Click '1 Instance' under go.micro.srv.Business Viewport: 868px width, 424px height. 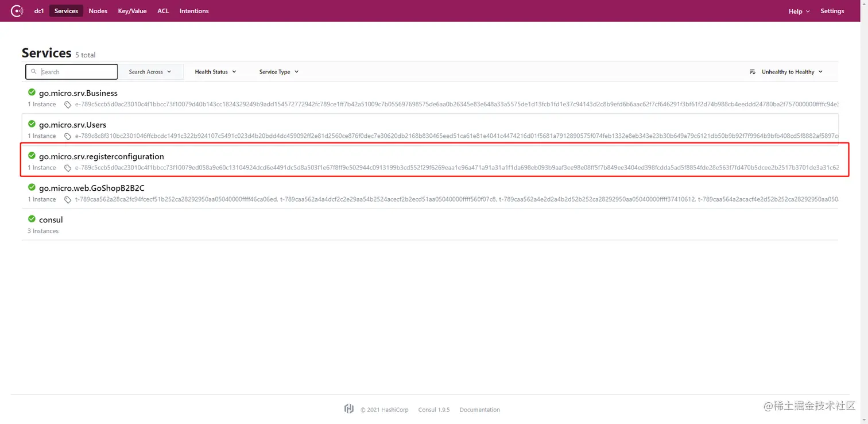click(x=42, y=105)
